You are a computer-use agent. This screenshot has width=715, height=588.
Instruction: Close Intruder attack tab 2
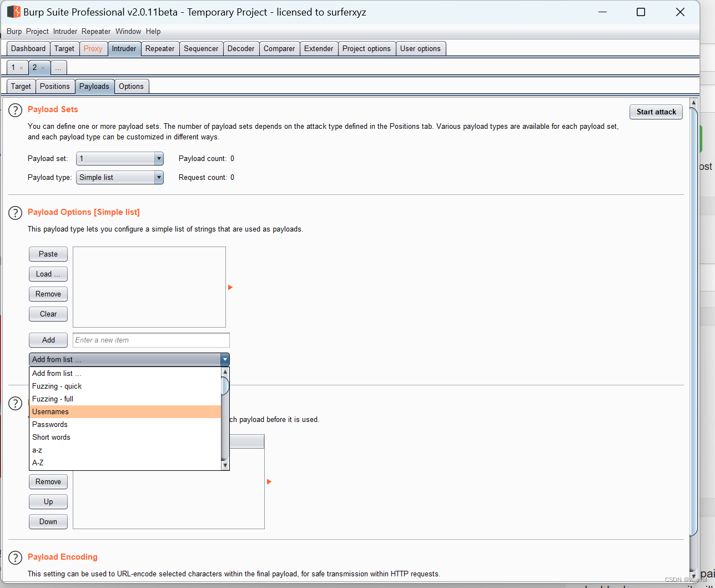point(43,68)
